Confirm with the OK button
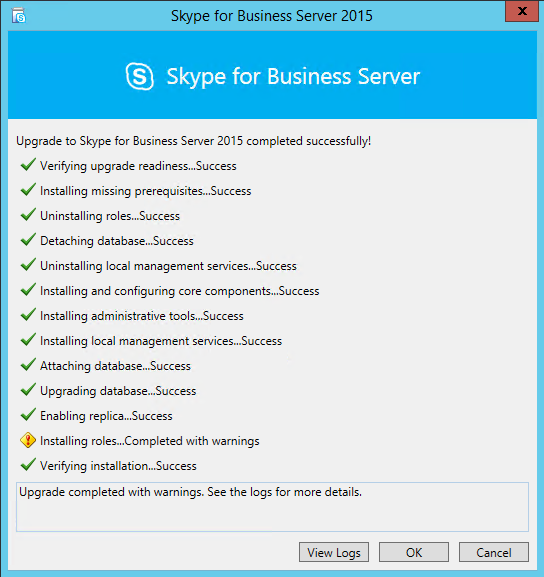The height and width of the screenshot is (577, 544). click(414, 552)
